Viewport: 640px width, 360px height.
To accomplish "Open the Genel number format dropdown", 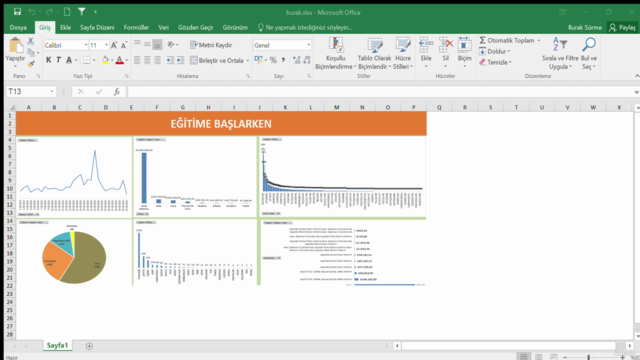I will click(309, 45).
